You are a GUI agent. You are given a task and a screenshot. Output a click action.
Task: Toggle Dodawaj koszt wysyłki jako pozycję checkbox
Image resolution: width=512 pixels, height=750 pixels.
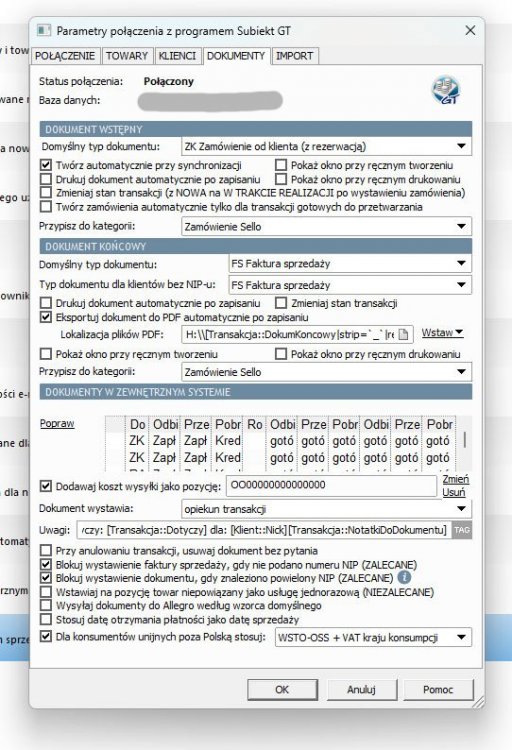46,486
